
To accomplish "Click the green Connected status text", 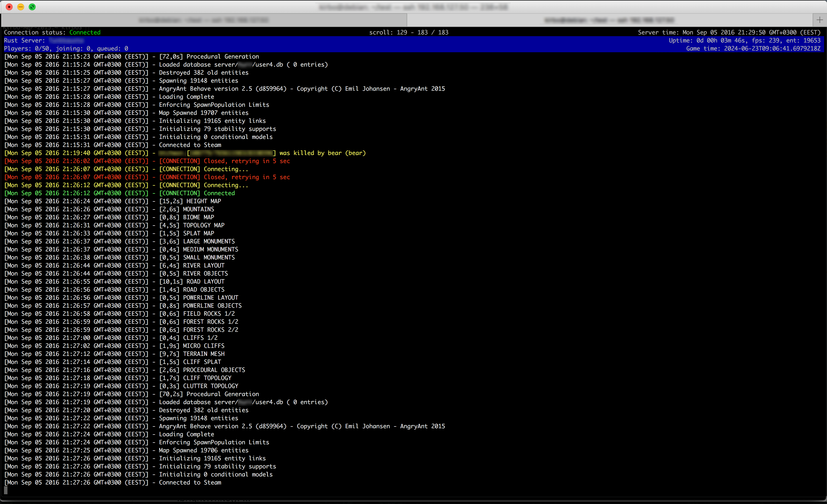I will point(85,32).
